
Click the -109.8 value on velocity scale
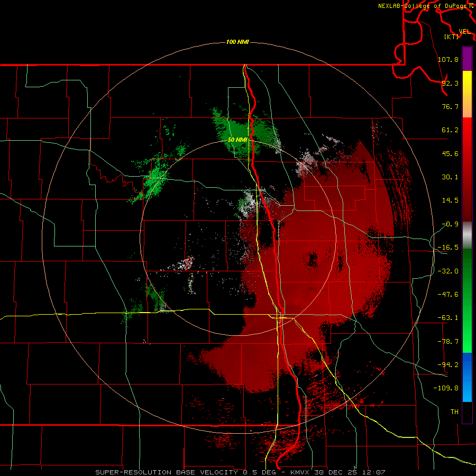(446, 388)
